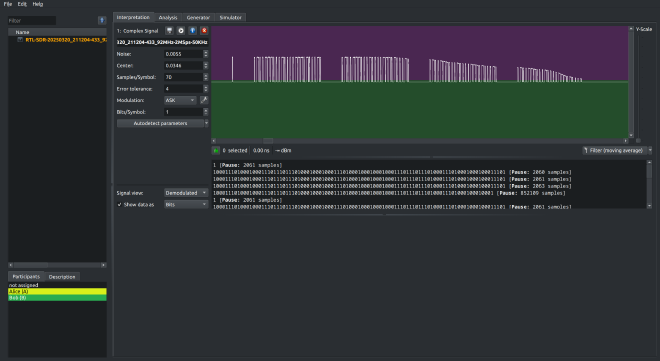This screenshot has width=660, height=361.
Task: Adjust the Error tolerance spinner arrows
Action: 205,89
